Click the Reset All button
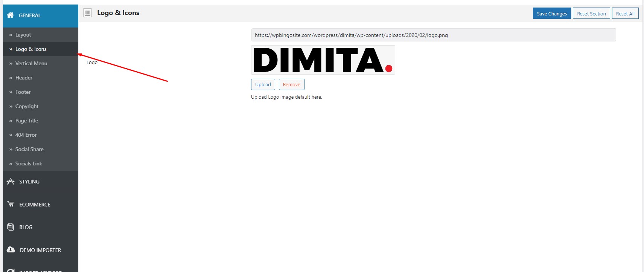 coord(625,13)
